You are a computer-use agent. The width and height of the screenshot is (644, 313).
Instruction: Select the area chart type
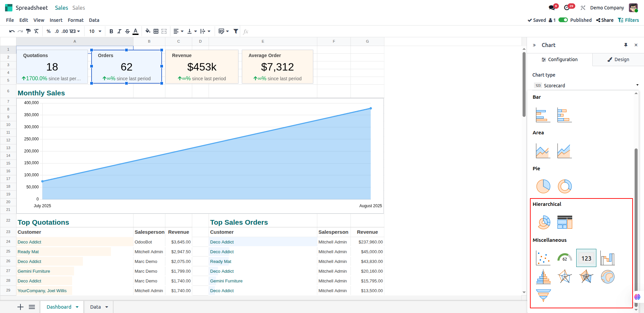543,150
